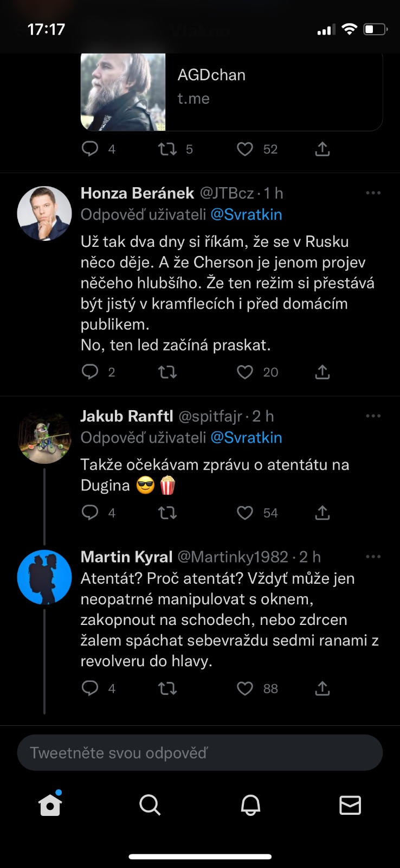Like Jakub Ranftl's tweet about Dugin
The width and height of the screenshot is (400, 868).
[246, 513]
